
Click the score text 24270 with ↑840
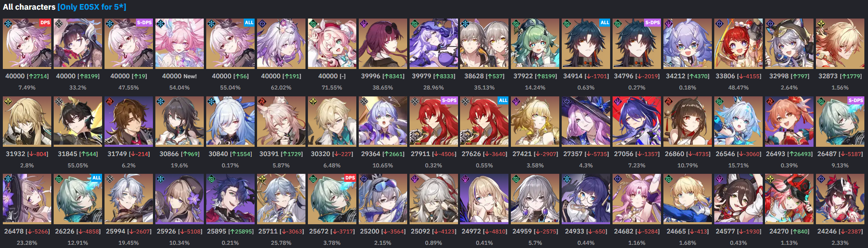[789, 231]
